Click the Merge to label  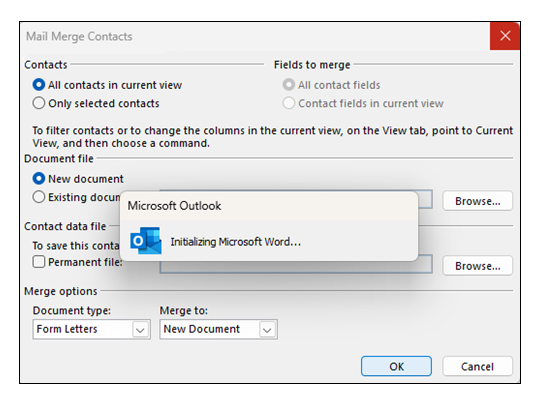184,311
